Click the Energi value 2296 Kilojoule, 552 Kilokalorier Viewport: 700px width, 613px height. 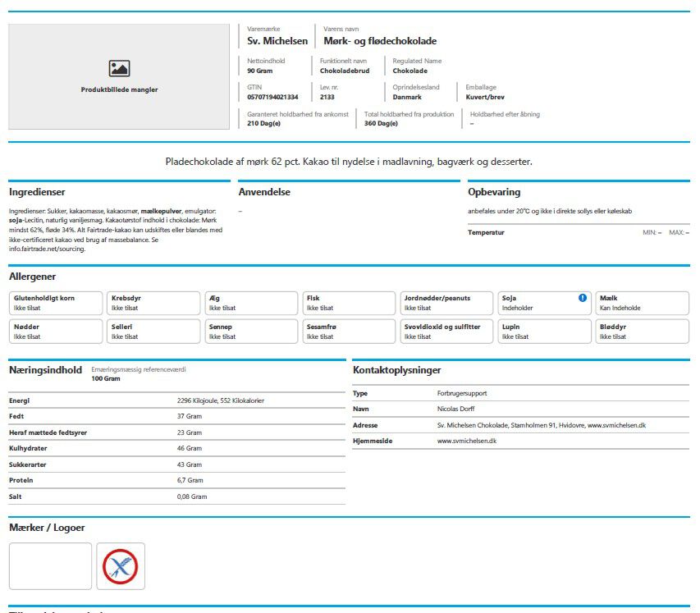tap(221, 401)
